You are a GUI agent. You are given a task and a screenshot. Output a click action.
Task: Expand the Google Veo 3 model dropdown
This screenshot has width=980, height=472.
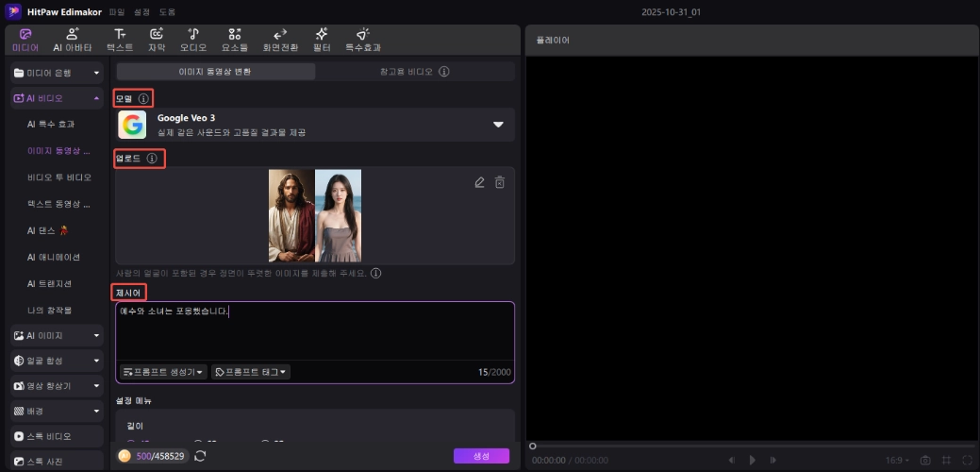click(498, 125)
